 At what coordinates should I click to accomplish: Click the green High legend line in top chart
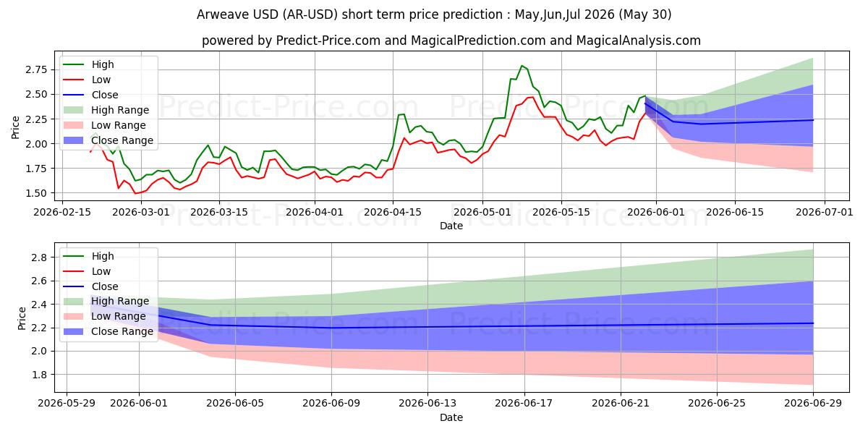click(x=75, y=64)
